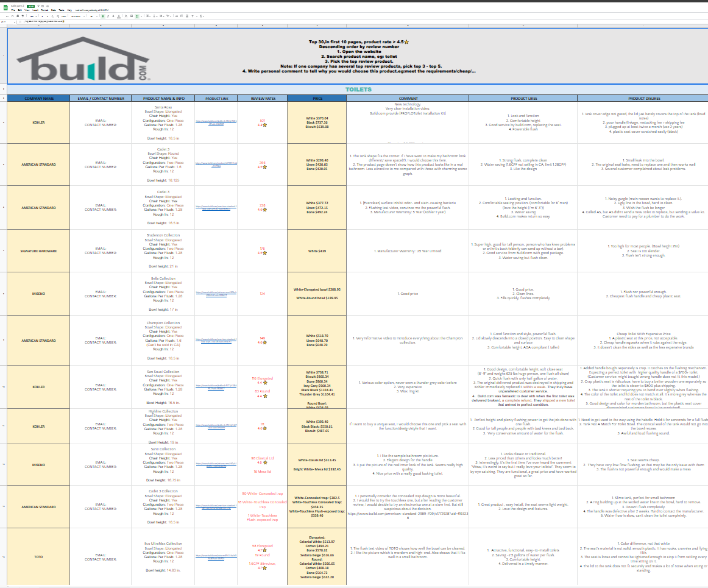Open Cadet 3 Round product link

(x=216, y=165)
